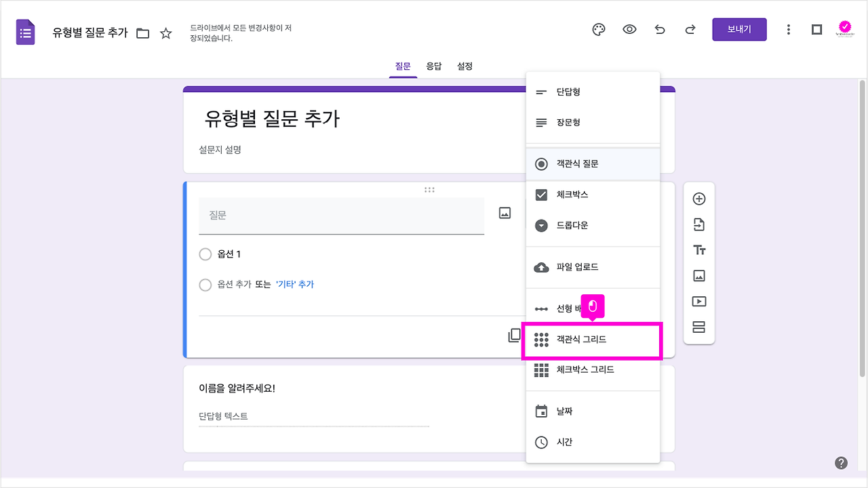Click the radio circle beside 옵션 추가
This screenshot has width=868, height=488.
pos(205,285)
